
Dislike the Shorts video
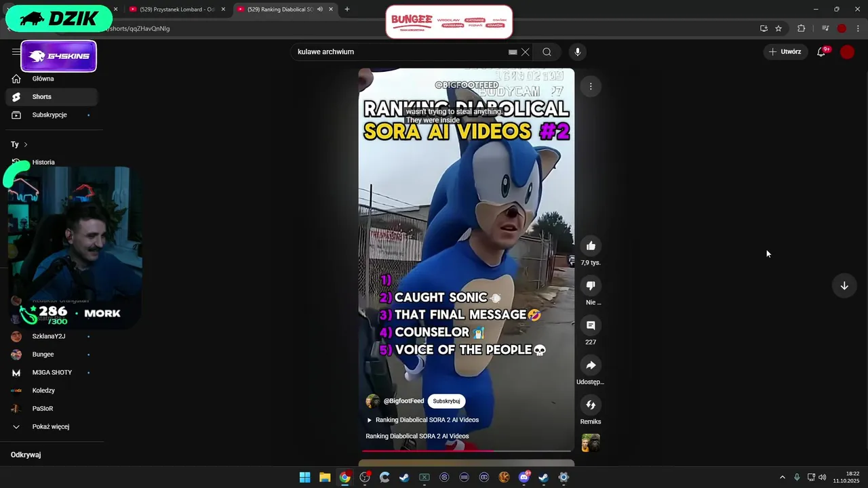591,286
